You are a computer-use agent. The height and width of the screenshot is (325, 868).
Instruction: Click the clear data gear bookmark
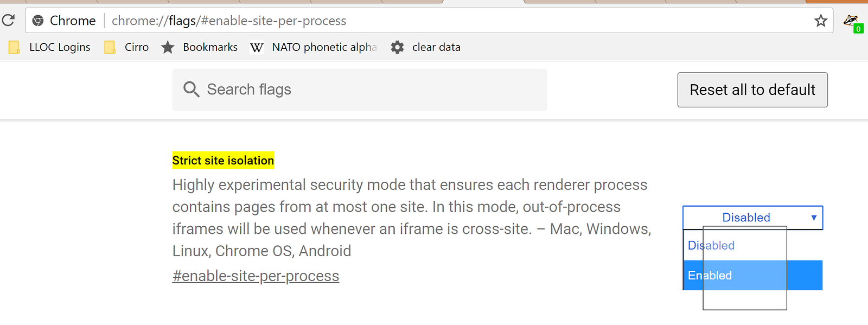426,47
